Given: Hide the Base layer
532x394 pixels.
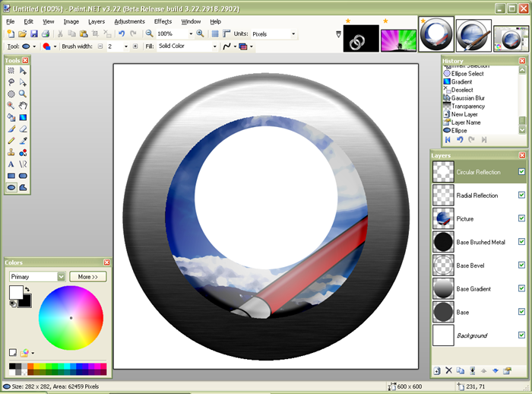Looking at the screenshot, I should 521,312.
